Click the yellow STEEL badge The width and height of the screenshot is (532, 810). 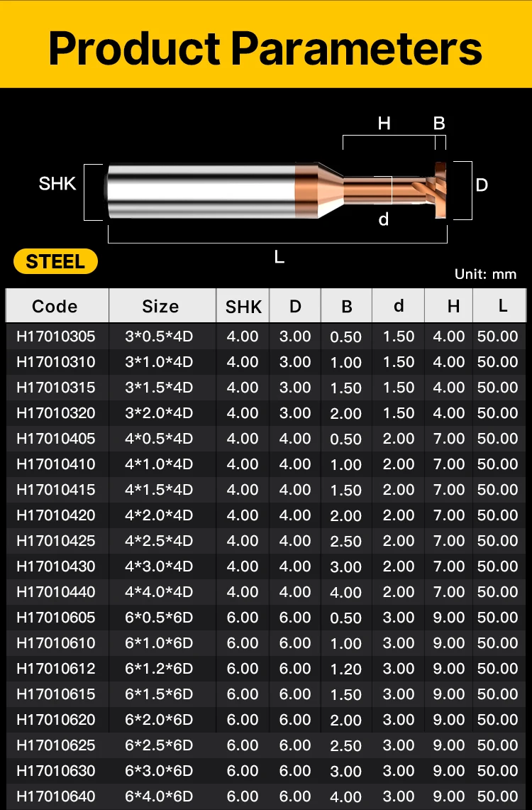coord(55,261)
